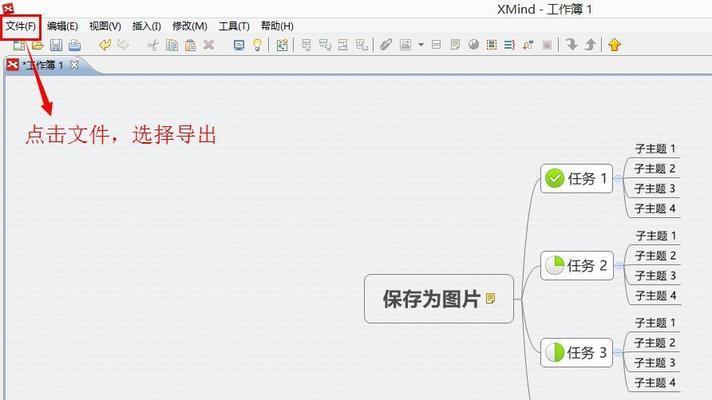This screenshot has width=712, height=400.
Task: Click the insert subtopic toolbar icon
Action: coord(325,45)
